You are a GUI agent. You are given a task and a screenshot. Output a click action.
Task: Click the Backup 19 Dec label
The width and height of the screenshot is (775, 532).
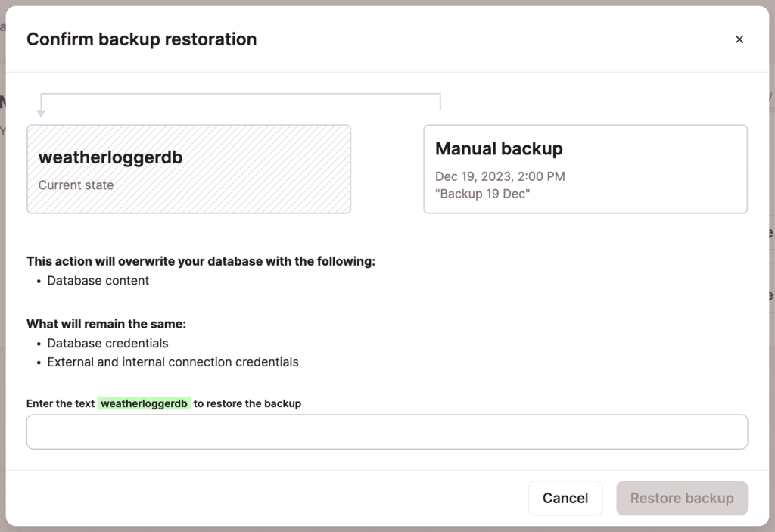(x=484, y=194)
